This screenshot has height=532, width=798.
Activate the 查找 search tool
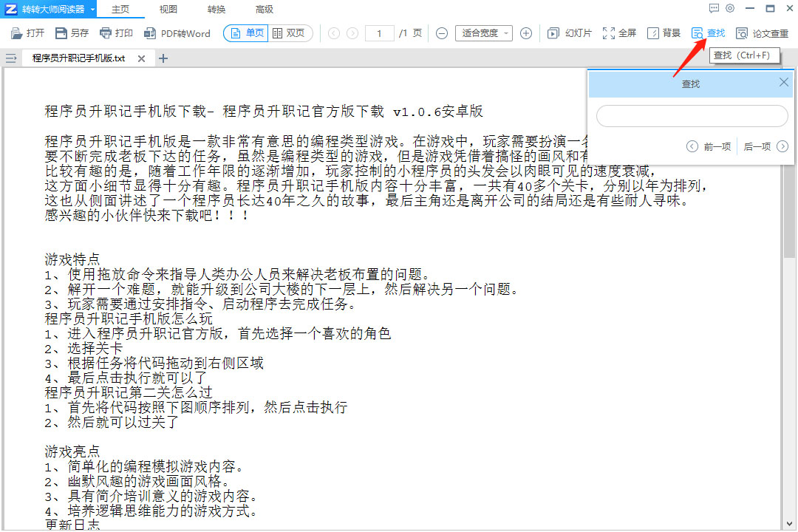coord(708,33)
